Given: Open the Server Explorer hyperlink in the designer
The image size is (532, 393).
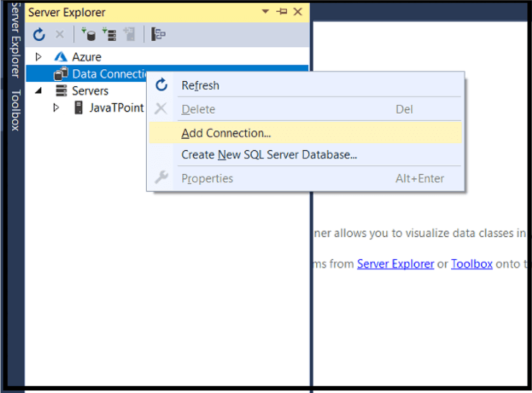Looking at the screenshot, I should [x=395, y=264].
